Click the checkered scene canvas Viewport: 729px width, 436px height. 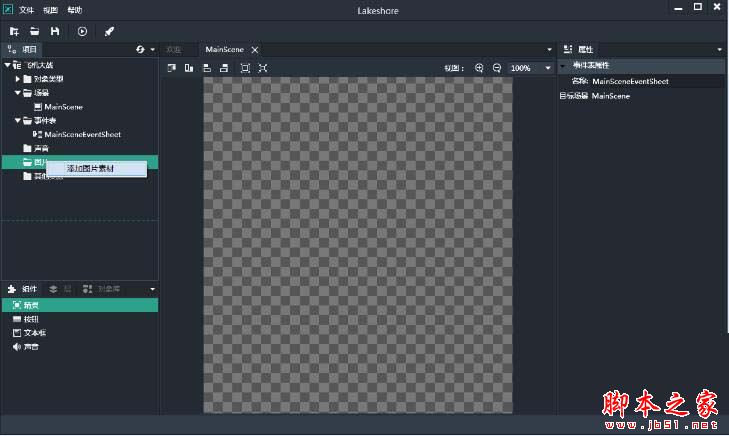pyautogui.click(x=358, y=245)
